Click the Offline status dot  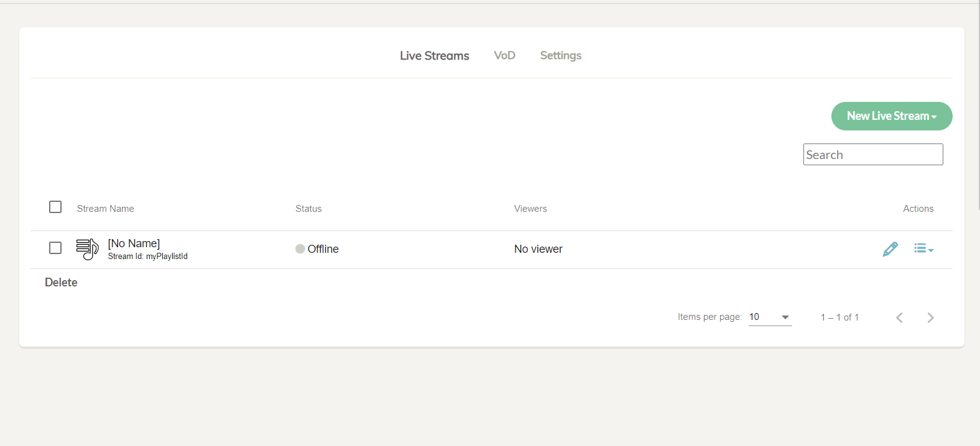(x=300, y=249)
